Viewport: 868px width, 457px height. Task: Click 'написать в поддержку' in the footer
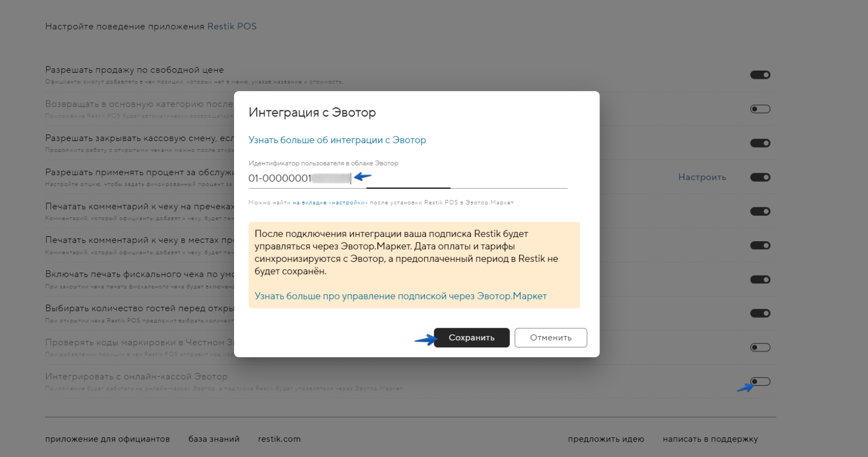pyautogui.click(x=710, y=439)
